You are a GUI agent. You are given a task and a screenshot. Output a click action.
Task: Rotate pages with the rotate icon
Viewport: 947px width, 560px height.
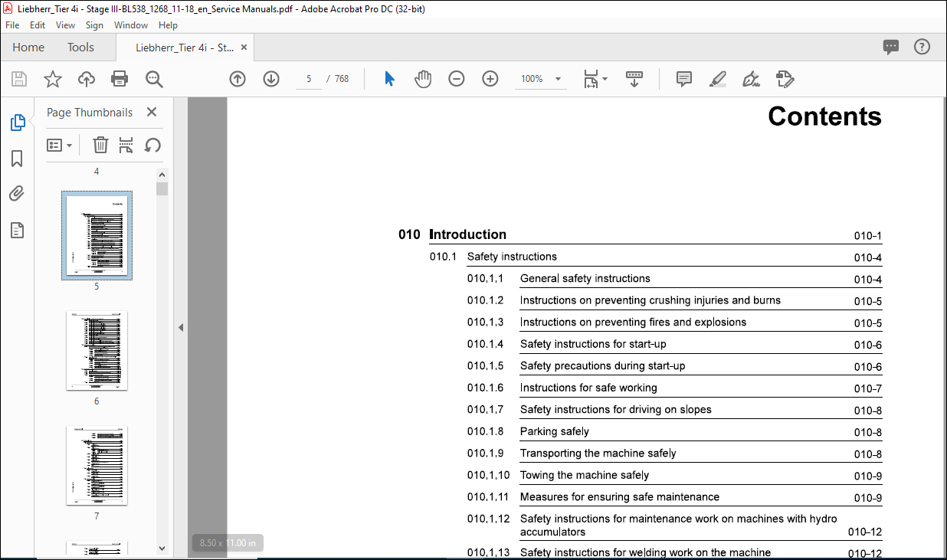pyautogui.click(x=152, y=145)
